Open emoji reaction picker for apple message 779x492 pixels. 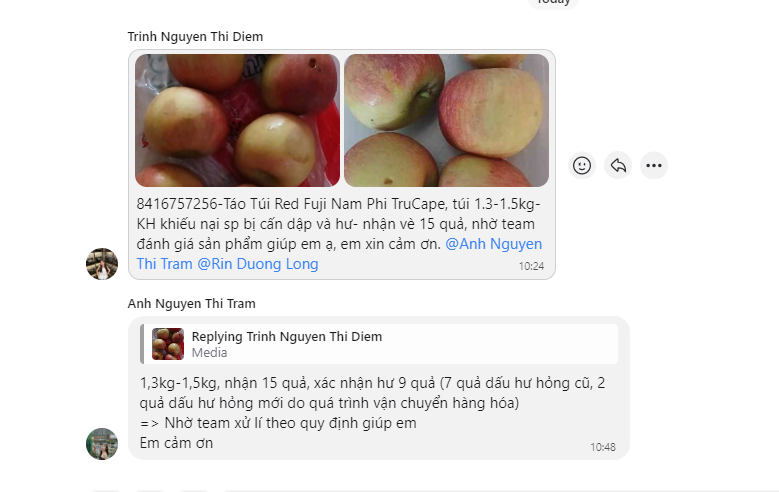(582, 165)
